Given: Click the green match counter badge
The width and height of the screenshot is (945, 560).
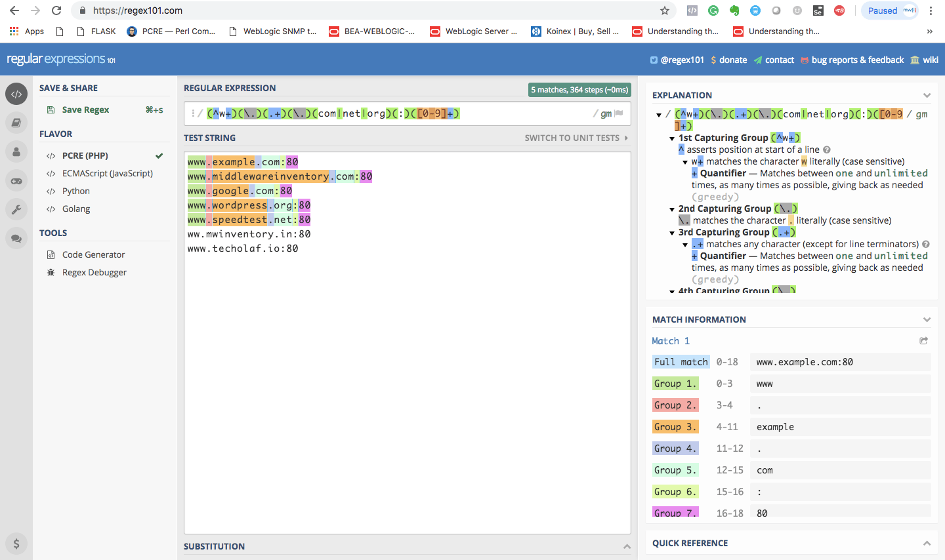Looking at the screenshot, I should [x=579, y=89].
